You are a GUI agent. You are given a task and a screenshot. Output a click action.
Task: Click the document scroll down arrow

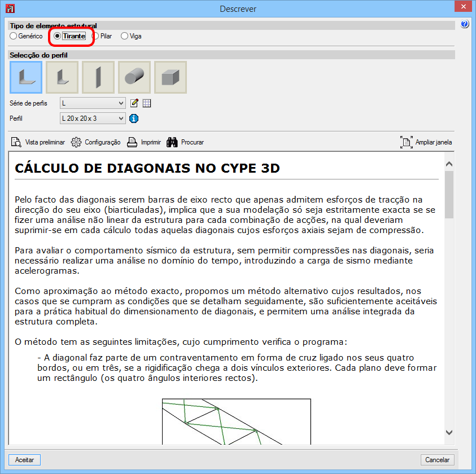(x=449, y=432)
